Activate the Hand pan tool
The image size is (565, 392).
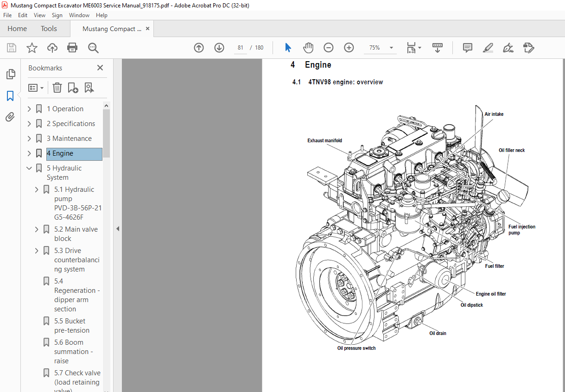coord(308,48)
